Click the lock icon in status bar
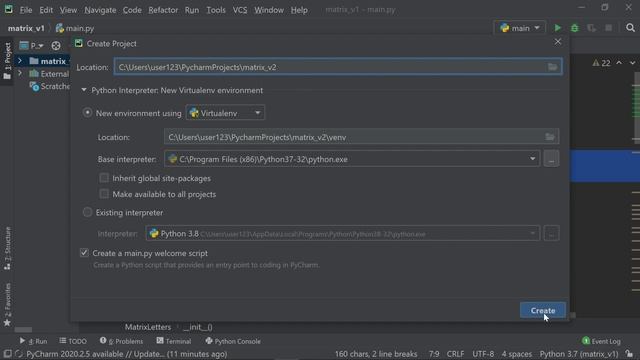640x360 pixels. point(629,354)
